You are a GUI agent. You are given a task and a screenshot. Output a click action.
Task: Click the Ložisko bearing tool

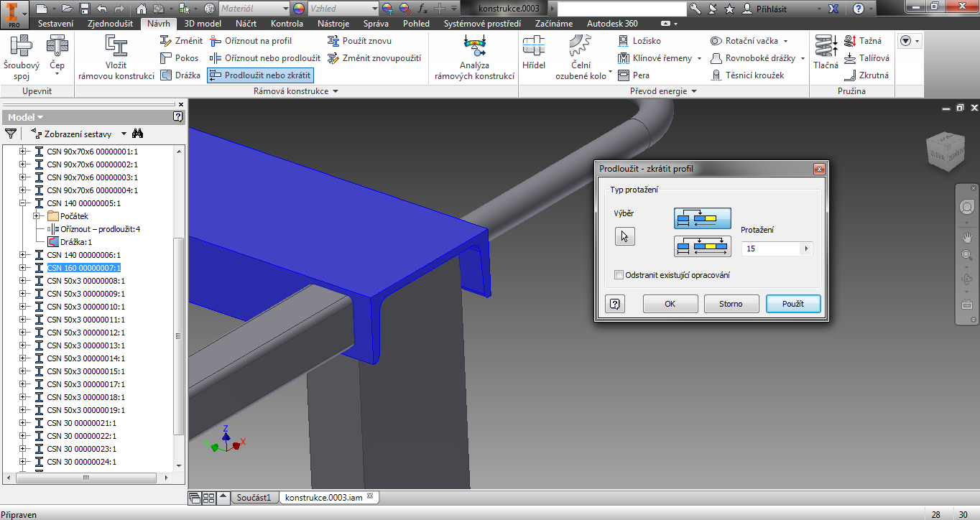click(639, 41)
